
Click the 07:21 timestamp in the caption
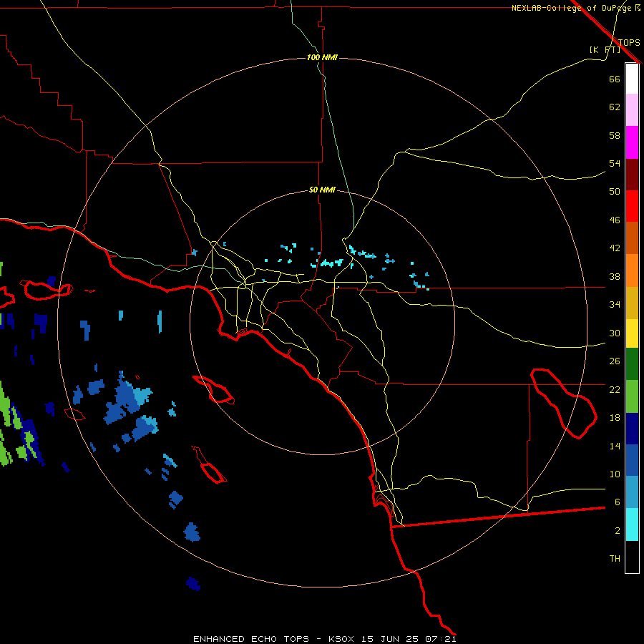tap(440, 639)
